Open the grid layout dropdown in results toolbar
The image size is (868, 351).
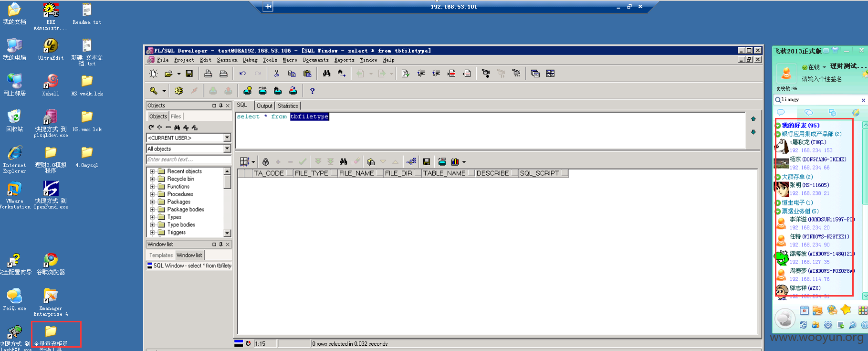(253, 162)
